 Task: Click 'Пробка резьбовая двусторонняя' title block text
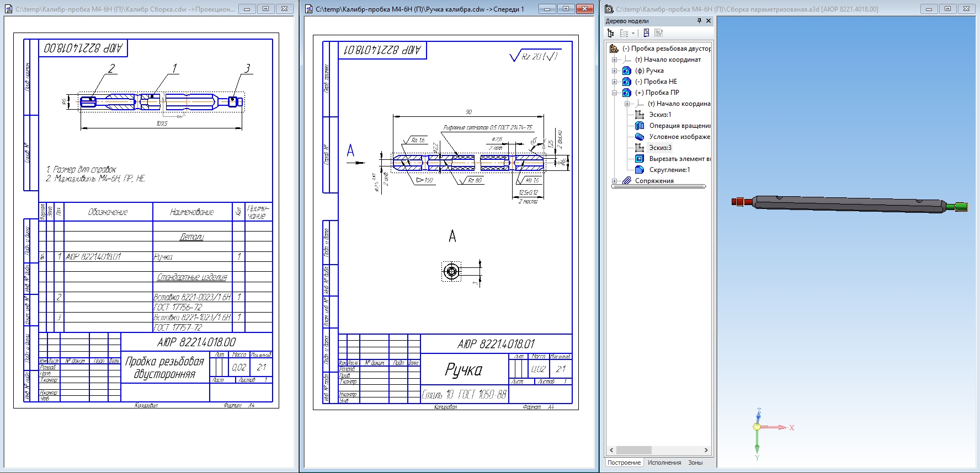[x=164, y=368]
